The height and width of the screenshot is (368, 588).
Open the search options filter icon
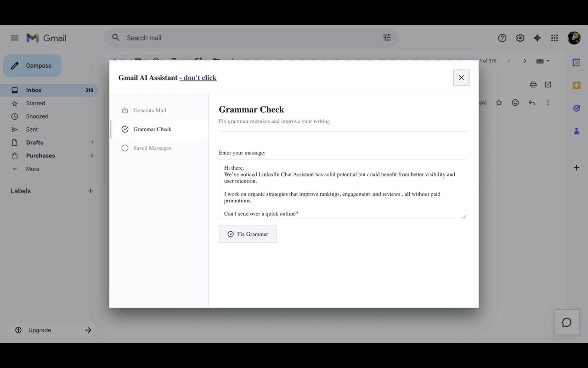pos(387,38)
